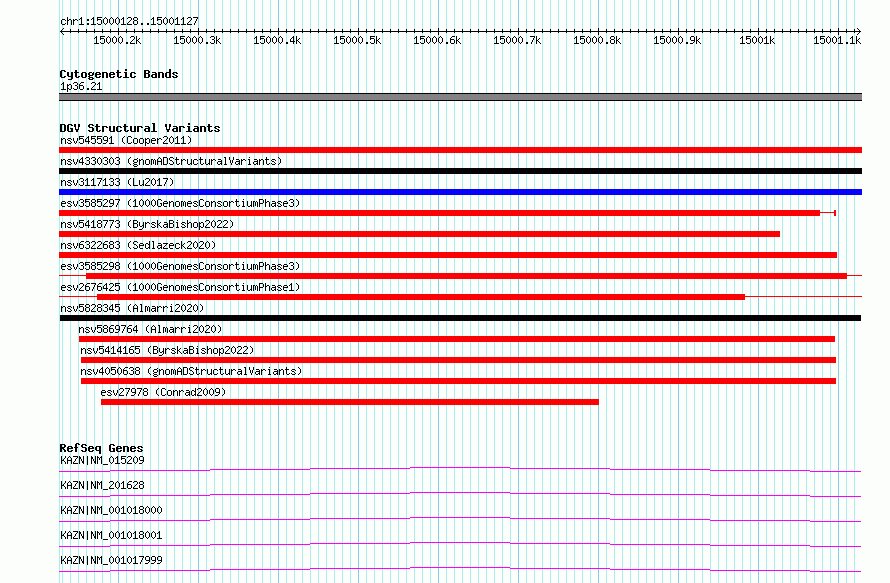Click the 15001k ruler tick label
This screenshot has width=890, height=583.
point(757,41)
